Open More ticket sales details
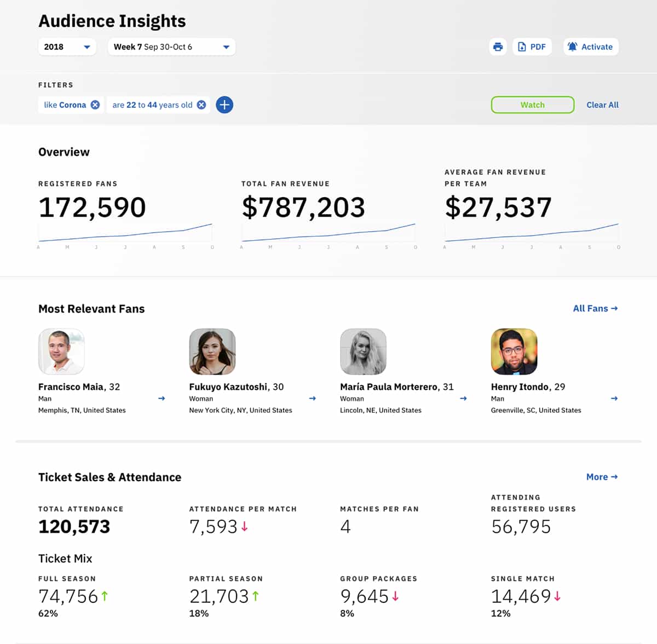This screenshot has height=644, width=657. [602, 477]
